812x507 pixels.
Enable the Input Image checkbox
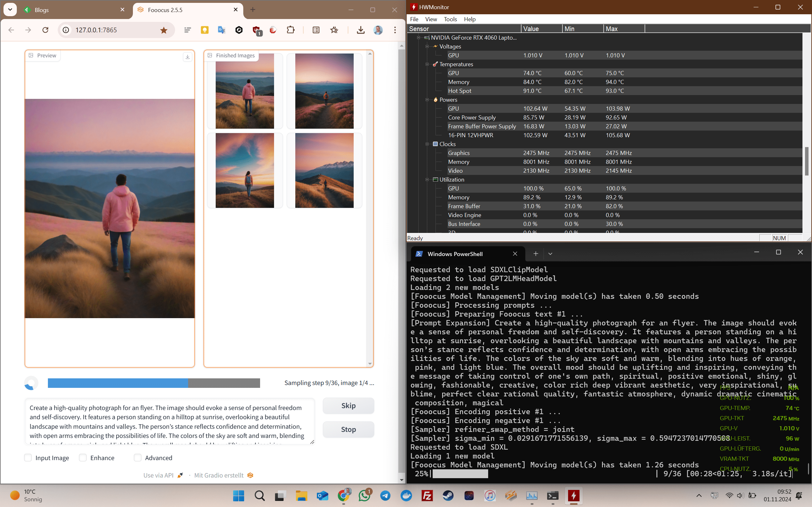(x=28, y=458)
